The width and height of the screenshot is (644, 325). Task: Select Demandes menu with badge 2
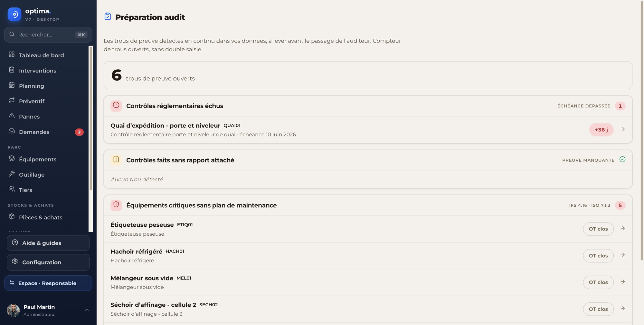(x=45, y=132)
